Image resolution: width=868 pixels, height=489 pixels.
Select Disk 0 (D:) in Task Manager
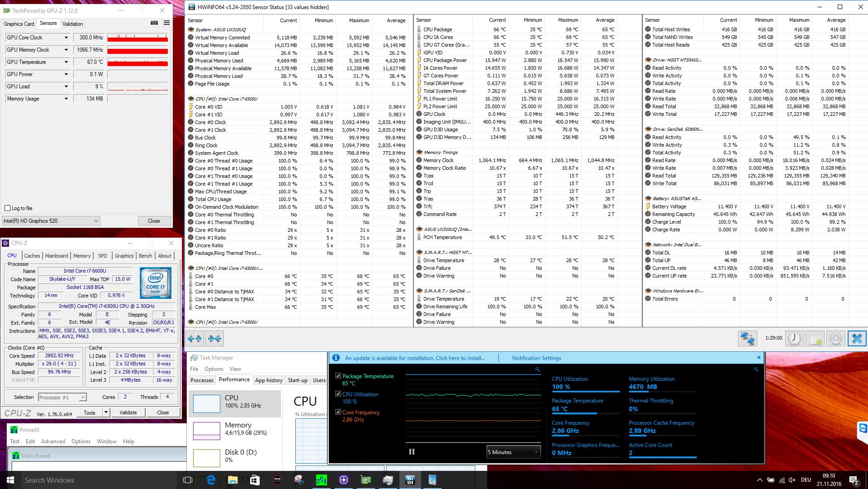[x=234, y=457]
